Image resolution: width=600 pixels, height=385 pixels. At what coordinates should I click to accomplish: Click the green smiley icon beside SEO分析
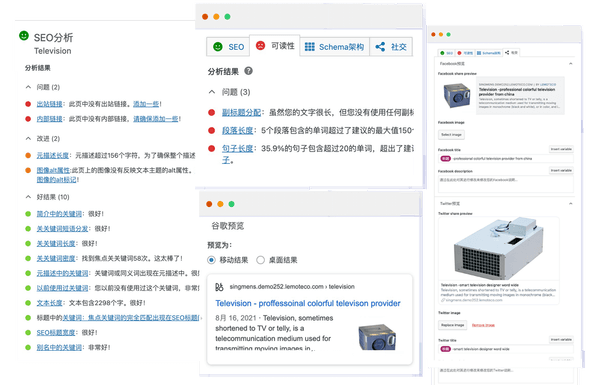(24, 36)
